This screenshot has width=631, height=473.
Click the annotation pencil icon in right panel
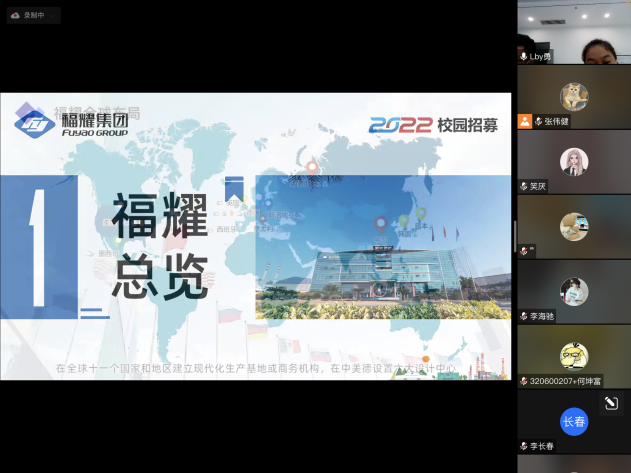point(610,403)
